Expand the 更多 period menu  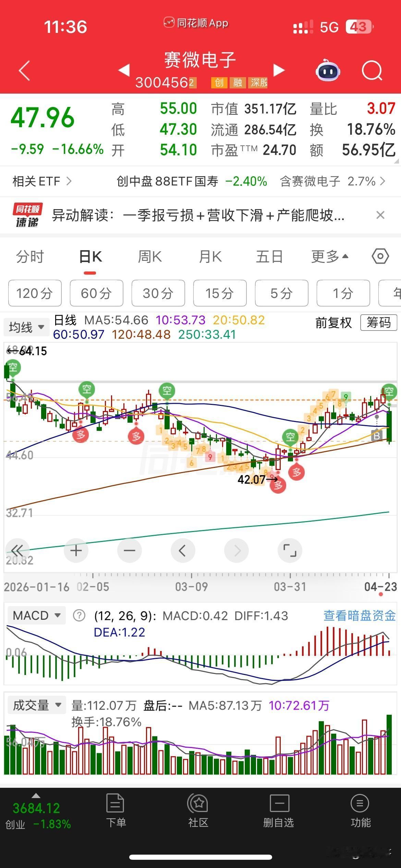click(x=330, y=256)
